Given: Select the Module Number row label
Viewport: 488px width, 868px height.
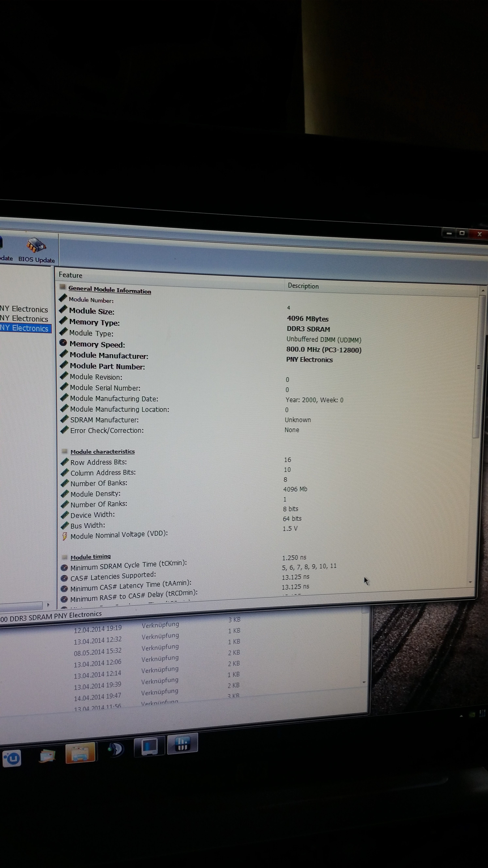Looking at the screenshot, I should [x=91, y=300].
